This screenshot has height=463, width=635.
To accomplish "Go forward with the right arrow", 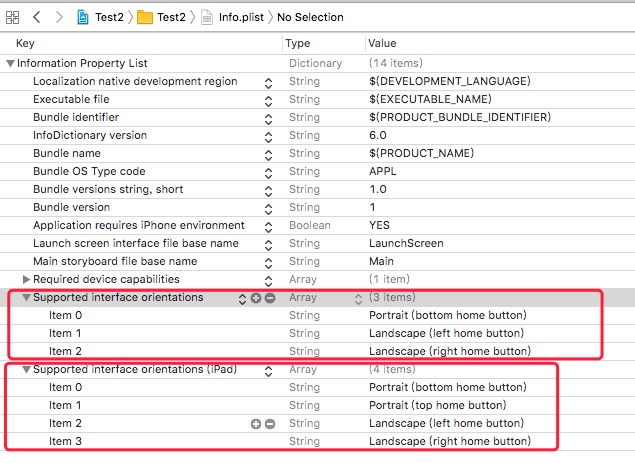I will pos(57,17).
